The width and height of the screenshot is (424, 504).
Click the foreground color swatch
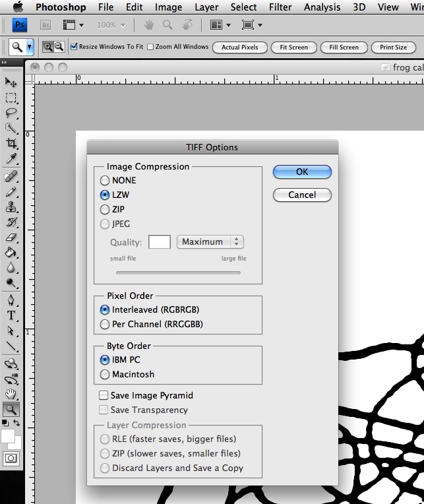tap(8, 436)
